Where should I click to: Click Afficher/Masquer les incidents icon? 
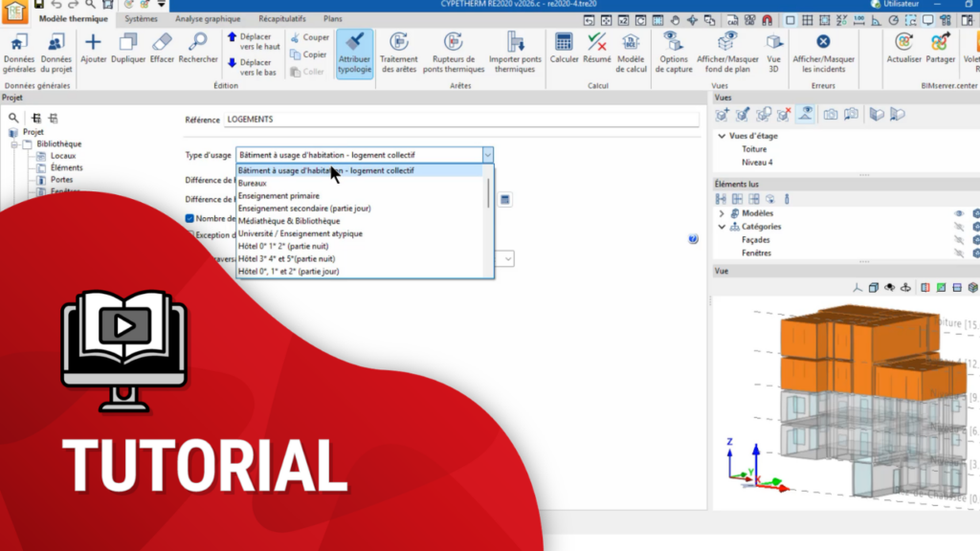[823, 43]
